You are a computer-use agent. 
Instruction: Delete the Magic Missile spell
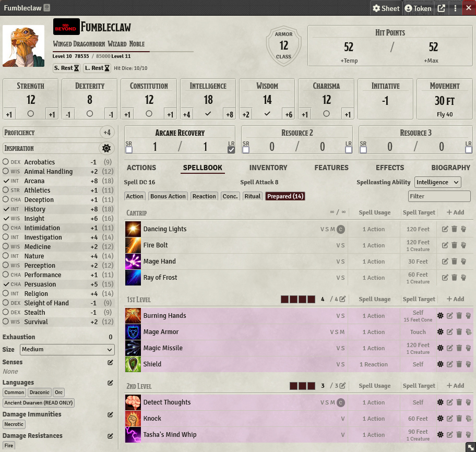pos(459,348)
